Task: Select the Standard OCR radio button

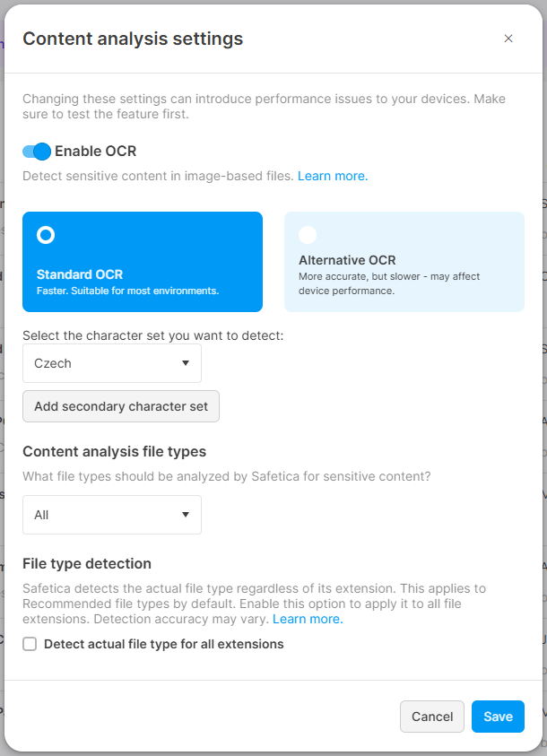Action: click(x=46, y=235)
